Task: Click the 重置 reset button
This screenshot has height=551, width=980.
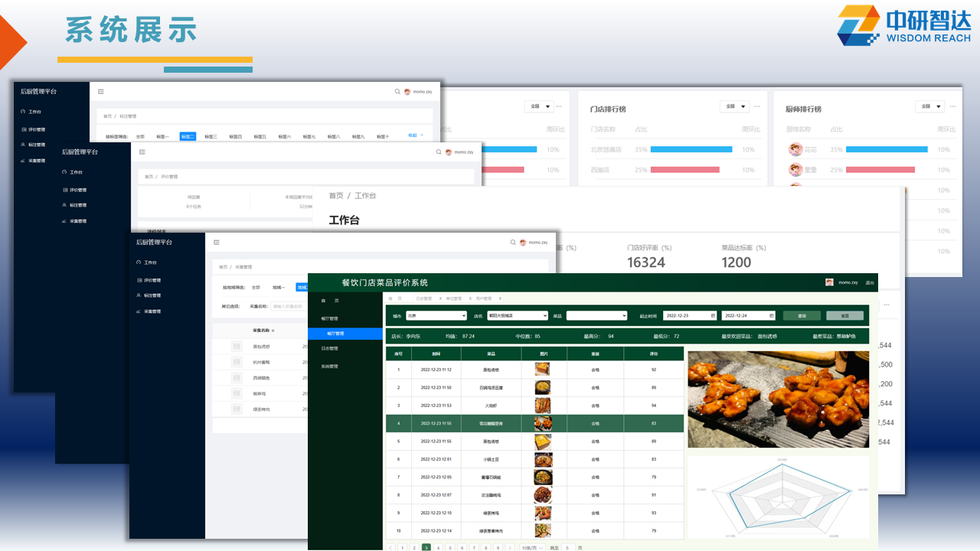Action: 844,315
